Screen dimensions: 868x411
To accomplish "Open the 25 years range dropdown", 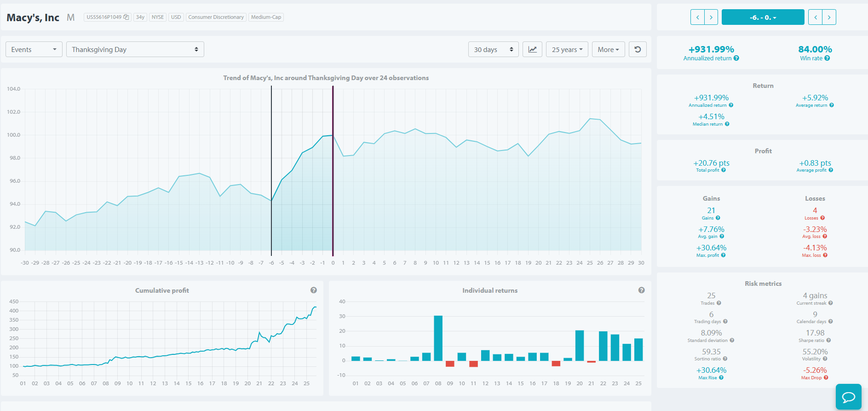I will (x=567, y=49).
